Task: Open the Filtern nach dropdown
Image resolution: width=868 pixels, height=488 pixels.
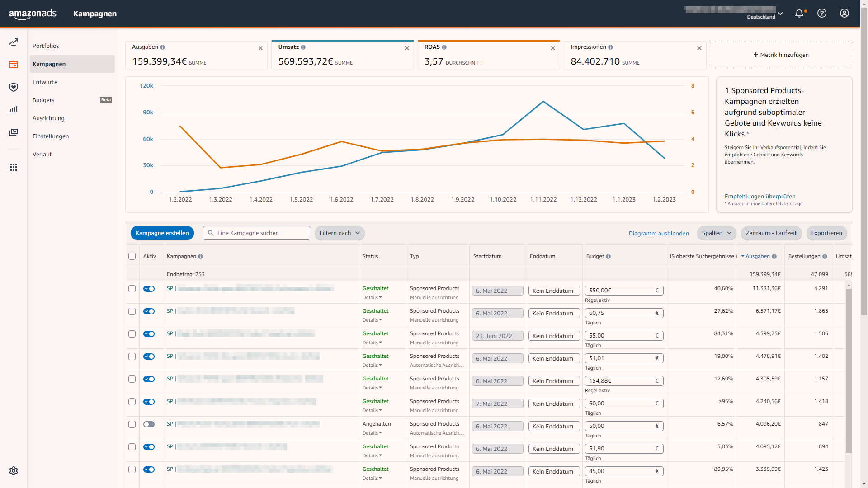Action: pos(339,233)
